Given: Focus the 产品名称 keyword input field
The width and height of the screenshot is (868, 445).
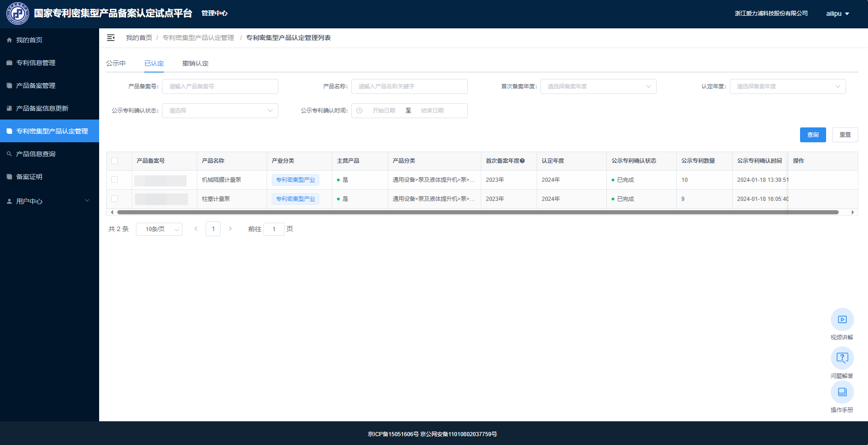Looking at the screenshot, I should pyautogui.click(x=410, y=86).
